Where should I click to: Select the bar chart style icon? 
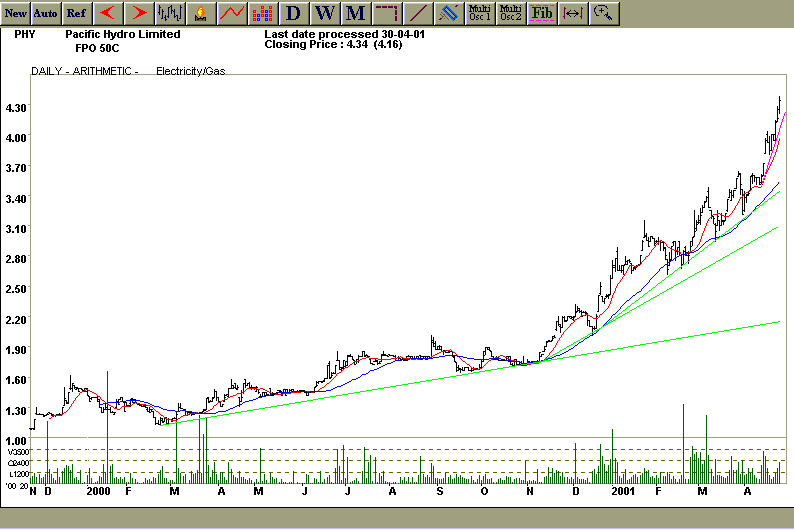170,13
